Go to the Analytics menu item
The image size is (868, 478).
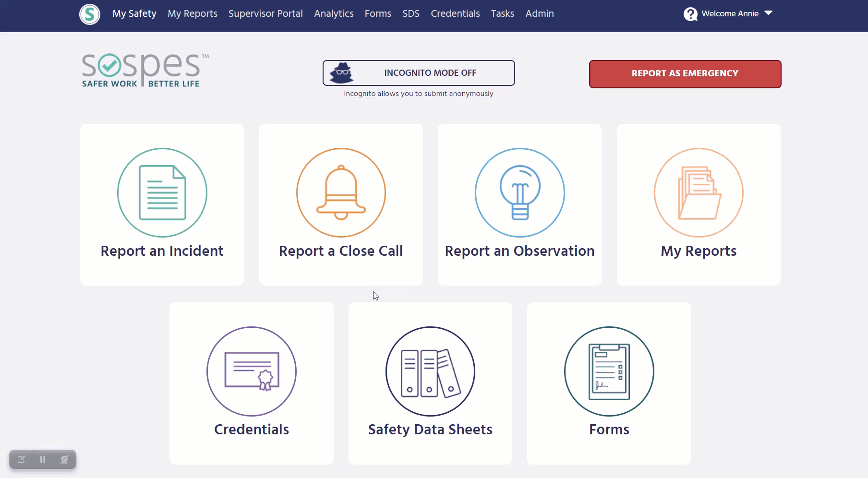click(x=334, y=14)
